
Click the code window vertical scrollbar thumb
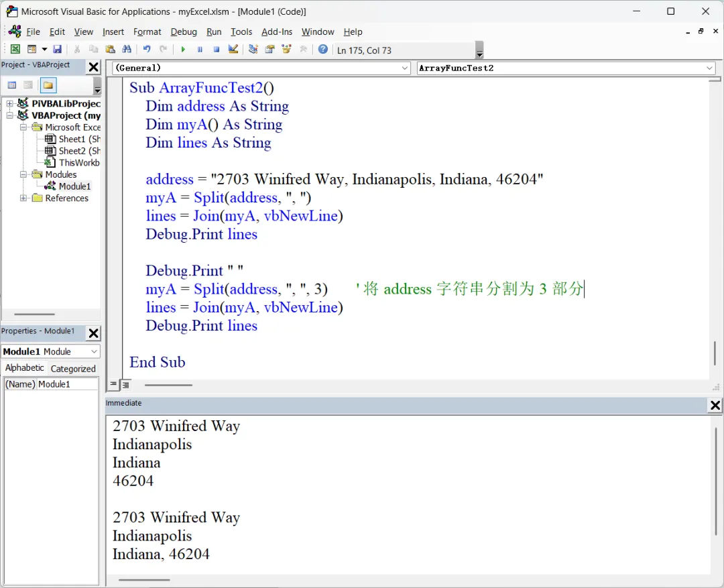coord(715,353)
